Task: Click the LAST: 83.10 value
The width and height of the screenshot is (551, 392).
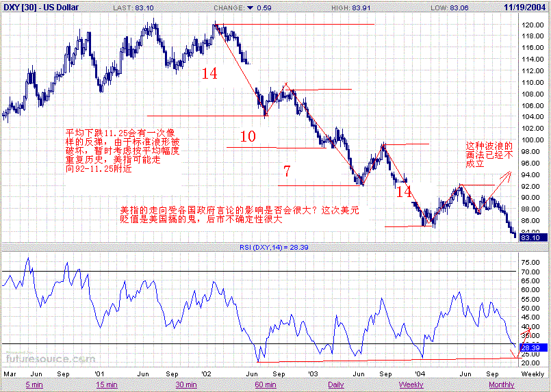Action: click(133, 8)
